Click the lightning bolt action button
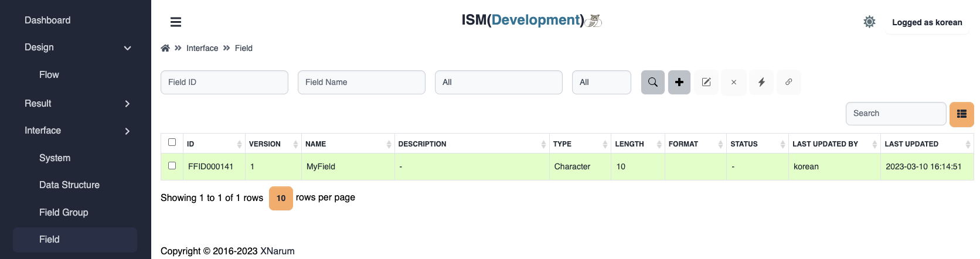The height and width of the screenshot is (259, 980). (761, 82)
